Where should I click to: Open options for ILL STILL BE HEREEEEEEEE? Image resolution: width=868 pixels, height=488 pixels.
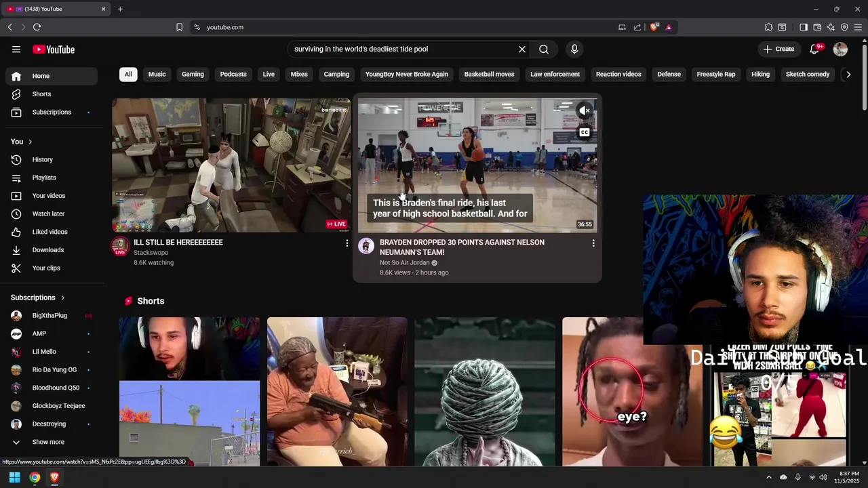(x=347, y=243)
